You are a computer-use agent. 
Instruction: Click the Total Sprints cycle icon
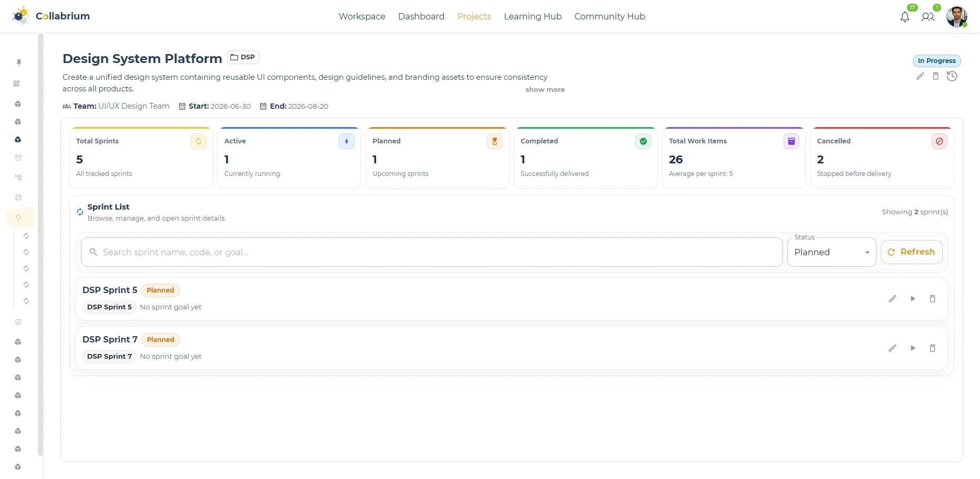click(x=199, y=141)
